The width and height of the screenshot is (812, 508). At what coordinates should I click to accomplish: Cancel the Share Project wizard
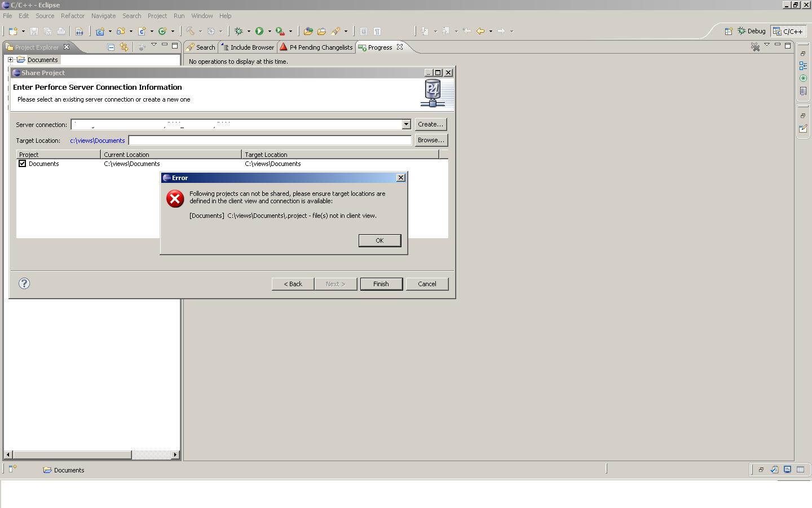click(x=427, y=284)
